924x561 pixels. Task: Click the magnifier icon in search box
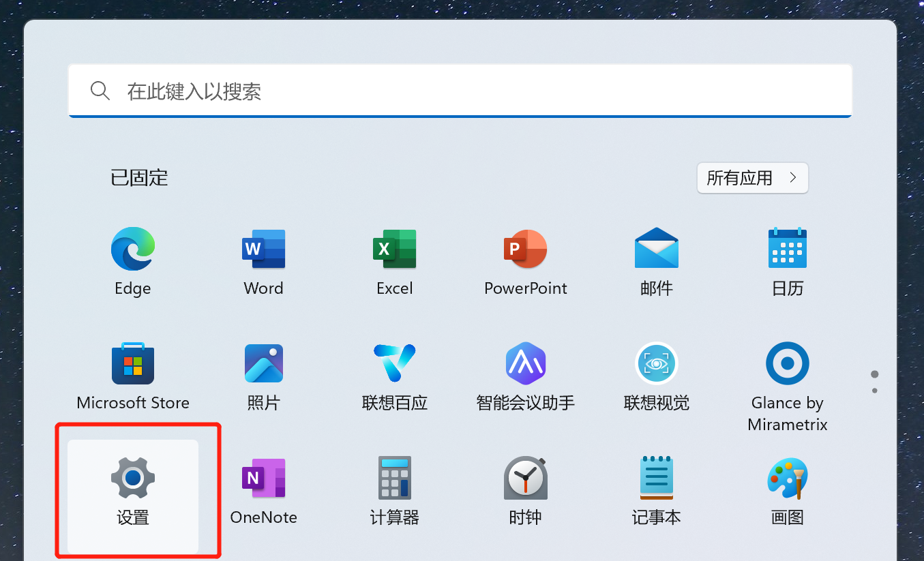tap(100, 91)
